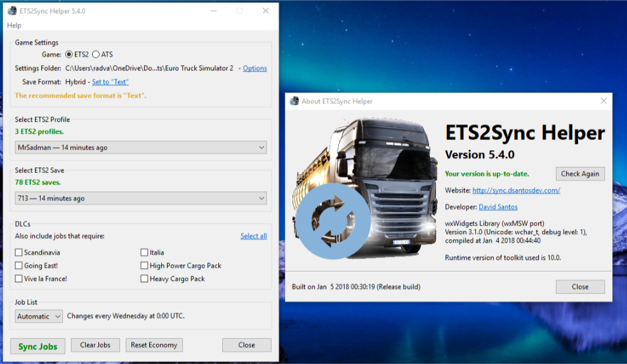Select the ETS2 game radio button
This screenshot has height=364, width=627.
click(x=69, y=55)
